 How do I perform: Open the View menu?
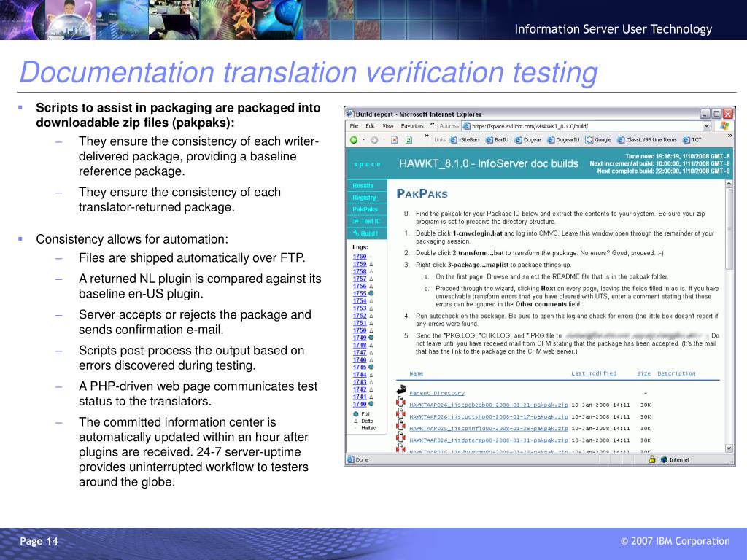pyautogui.click(x=388, y=126)
